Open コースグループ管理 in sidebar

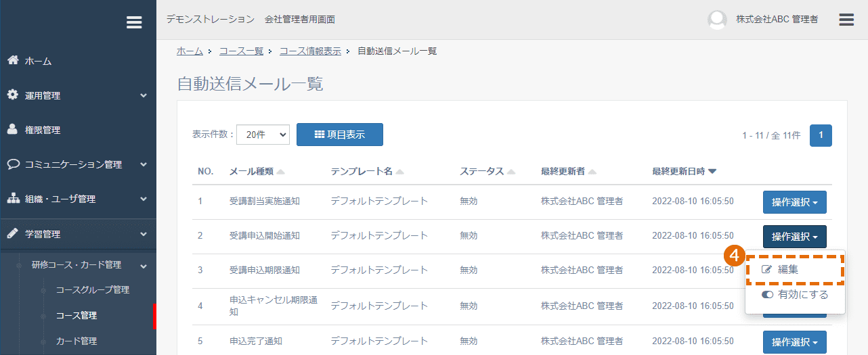[x=92, y=289]
